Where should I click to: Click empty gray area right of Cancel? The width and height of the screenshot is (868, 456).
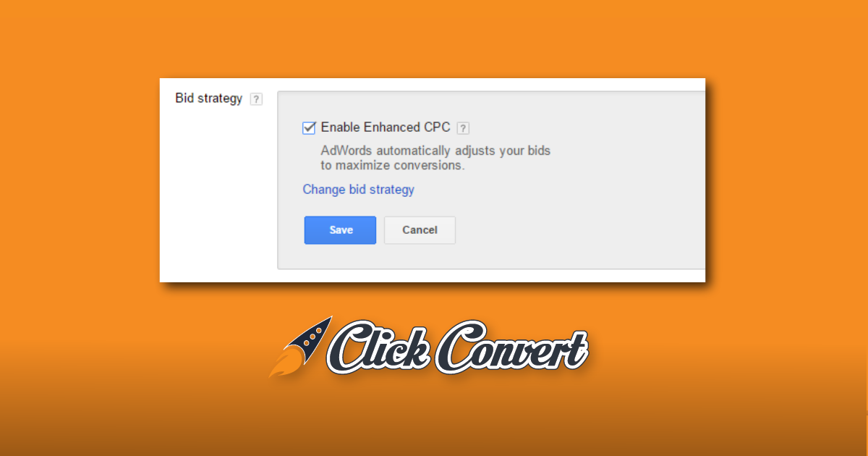click(x=579, y=230)
